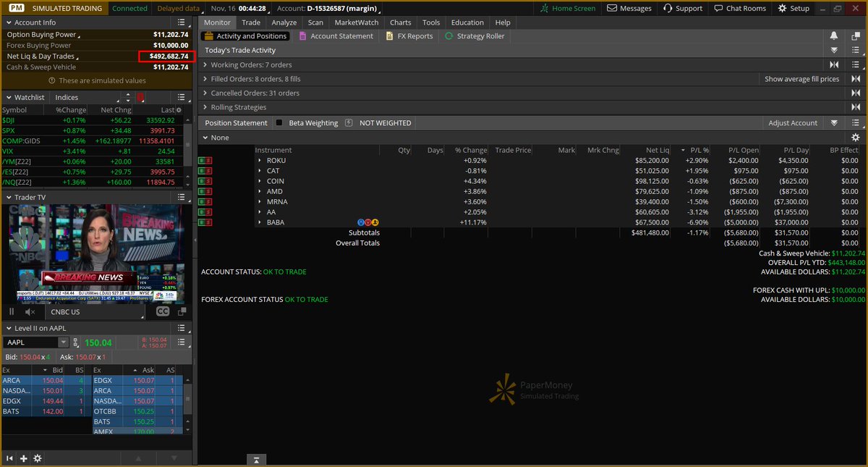Open Position Statement double-arrow dropdown

click(x=834, y=122)
